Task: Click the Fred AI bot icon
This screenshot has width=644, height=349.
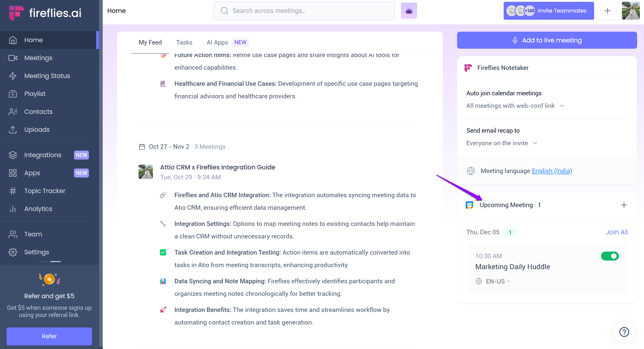Action: tap(409, 11)
